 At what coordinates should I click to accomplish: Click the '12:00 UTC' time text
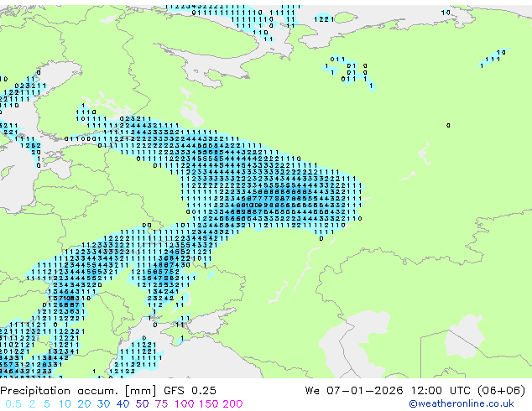coord(441,391)
